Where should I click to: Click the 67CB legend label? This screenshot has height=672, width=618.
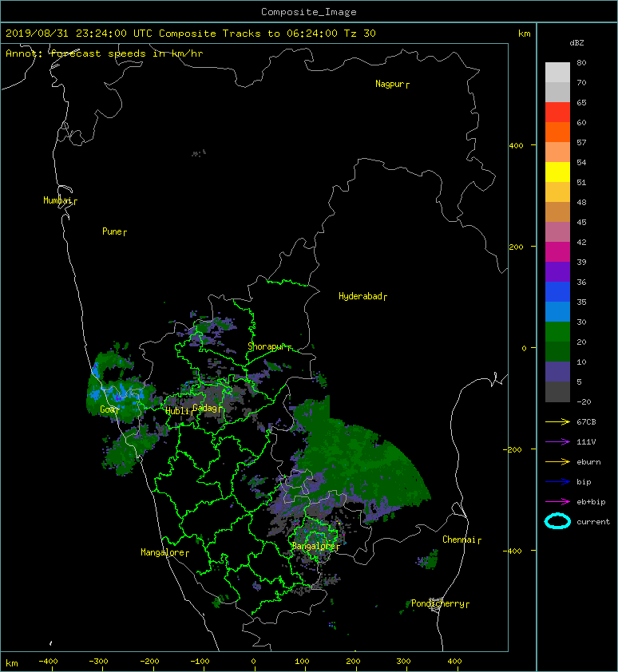point(586,421)
